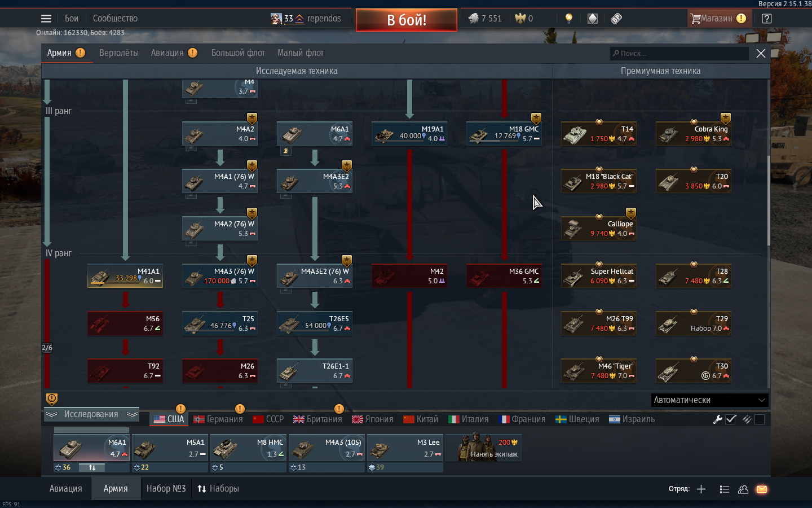Click the Israel flag icon
The width and height of the screenshot is (812, 508).
615,419
